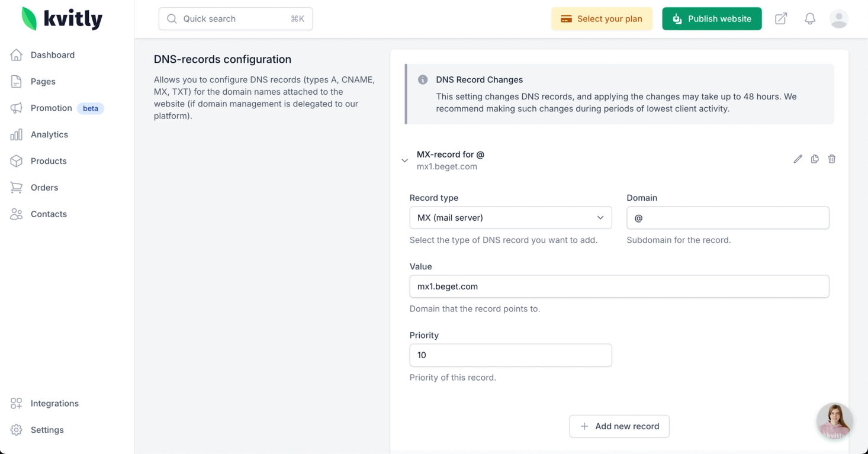Open notifications bell icon
Image resolution: width=868 pixels, height=454 pixels.
tap(810, 19)
